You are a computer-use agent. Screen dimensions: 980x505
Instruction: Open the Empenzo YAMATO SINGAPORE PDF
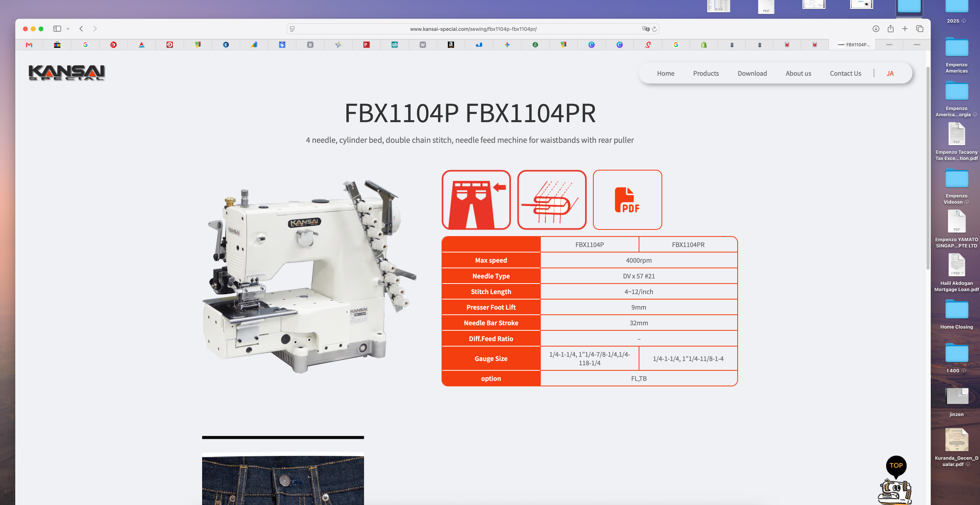956,229
